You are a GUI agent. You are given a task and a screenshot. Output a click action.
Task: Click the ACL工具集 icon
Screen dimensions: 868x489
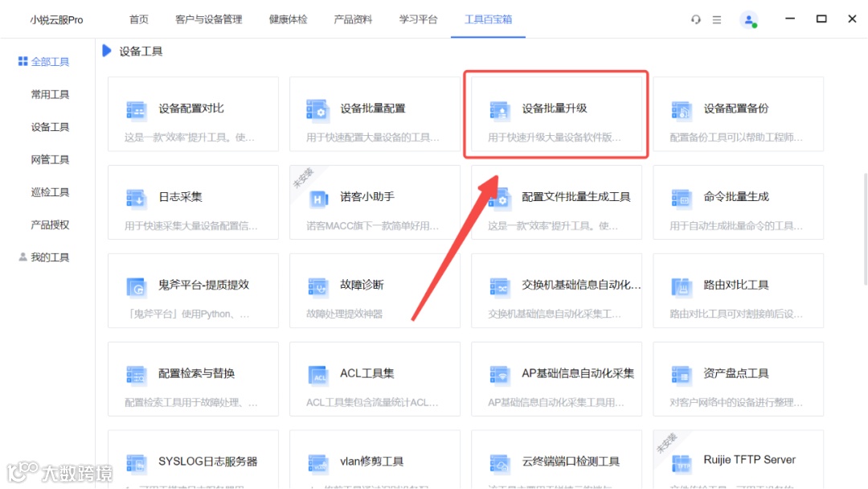coord(317,375)
